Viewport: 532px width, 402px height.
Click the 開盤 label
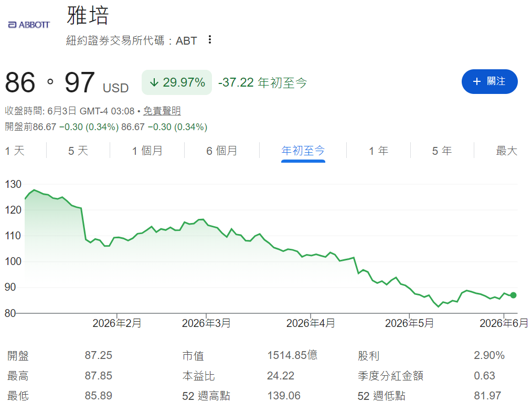pos(18,355)
